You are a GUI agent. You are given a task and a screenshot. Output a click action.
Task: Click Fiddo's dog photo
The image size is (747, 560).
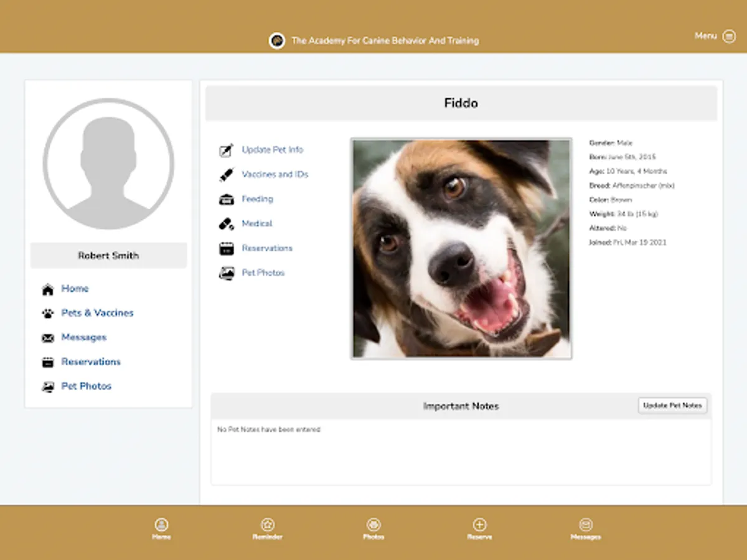(461, 248)
